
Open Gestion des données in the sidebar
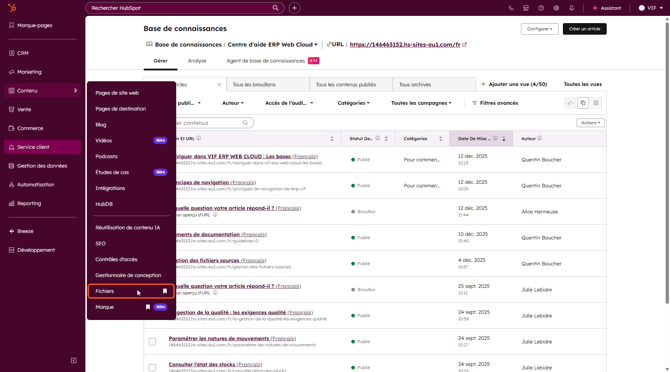coord(42,166)
